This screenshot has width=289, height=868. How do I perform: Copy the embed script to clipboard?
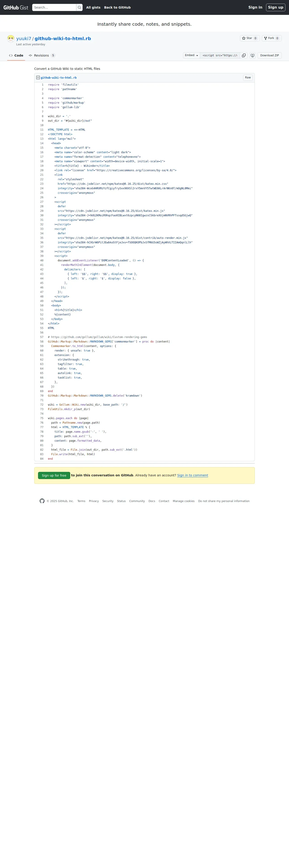point(244,55)
